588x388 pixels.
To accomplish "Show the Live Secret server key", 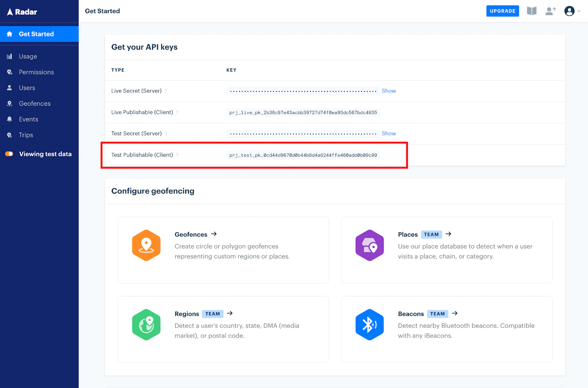I will 388,91.
